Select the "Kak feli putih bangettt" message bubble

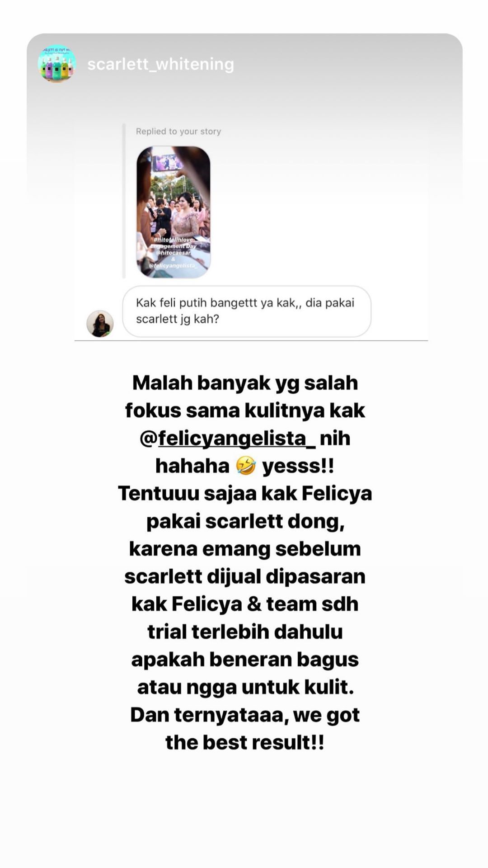coord(247,311)
